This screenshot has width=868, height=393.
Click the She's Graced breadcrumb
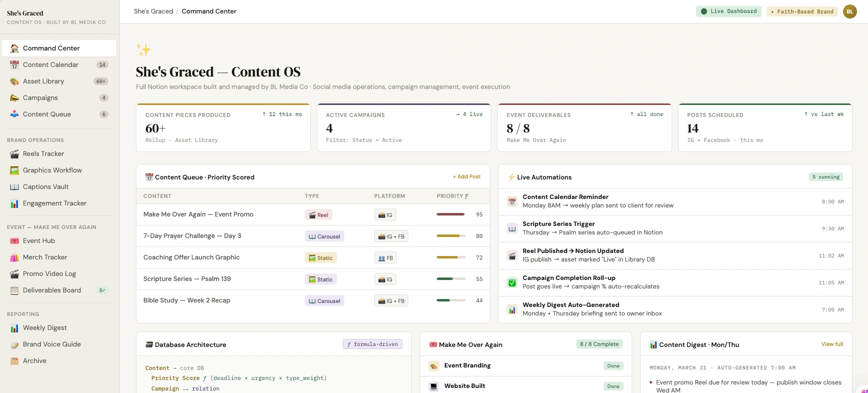(x=153, y=11)
